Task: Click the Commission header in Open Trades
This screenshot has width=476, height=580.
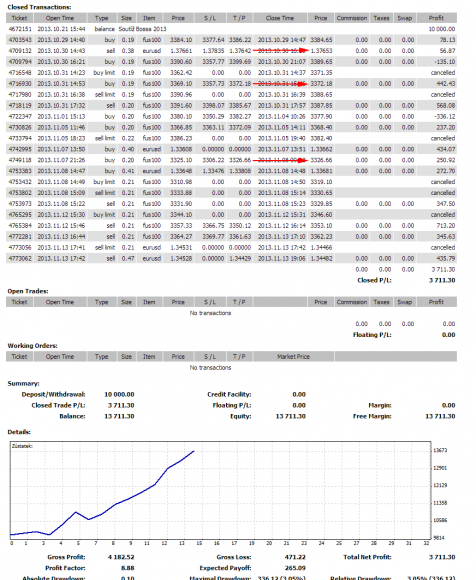Action: coord(352,302)
